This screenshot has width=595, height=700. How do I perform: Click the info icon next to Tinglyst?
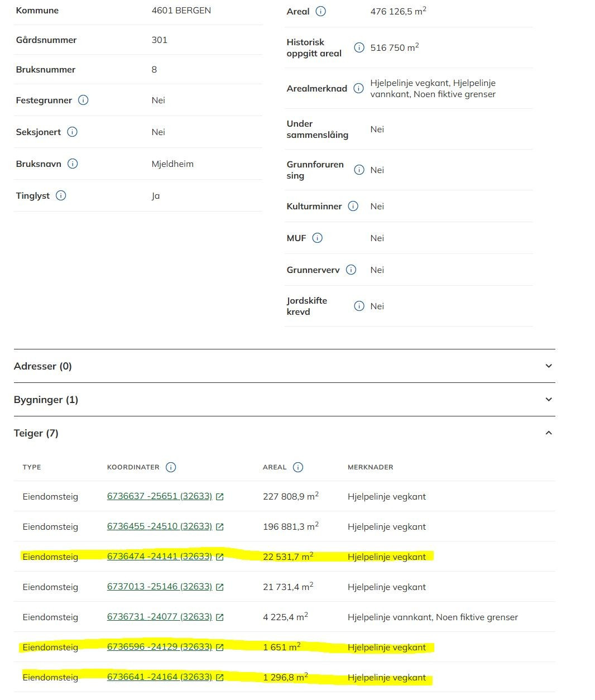(61, 196)
